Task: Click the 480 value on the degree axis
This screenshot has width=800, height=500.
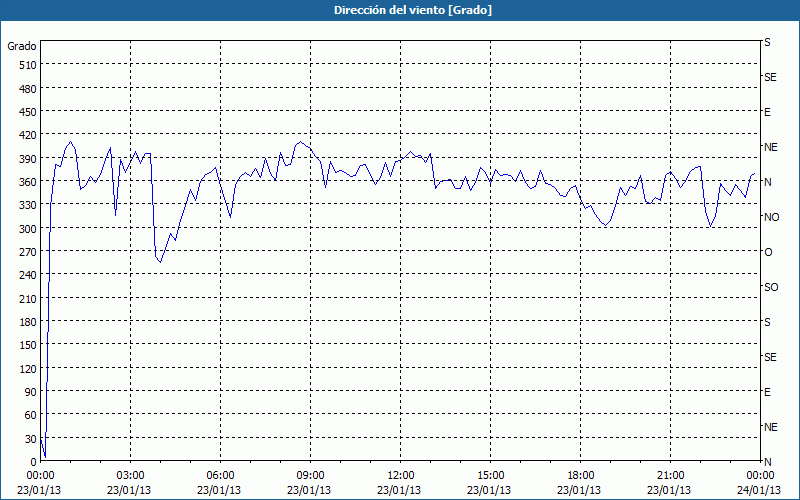Action: 28,89
